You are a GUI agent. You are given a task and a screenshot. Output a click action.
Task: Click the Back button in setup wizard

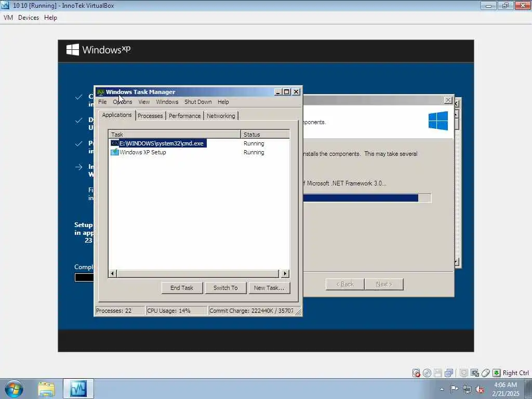point(345,284)
